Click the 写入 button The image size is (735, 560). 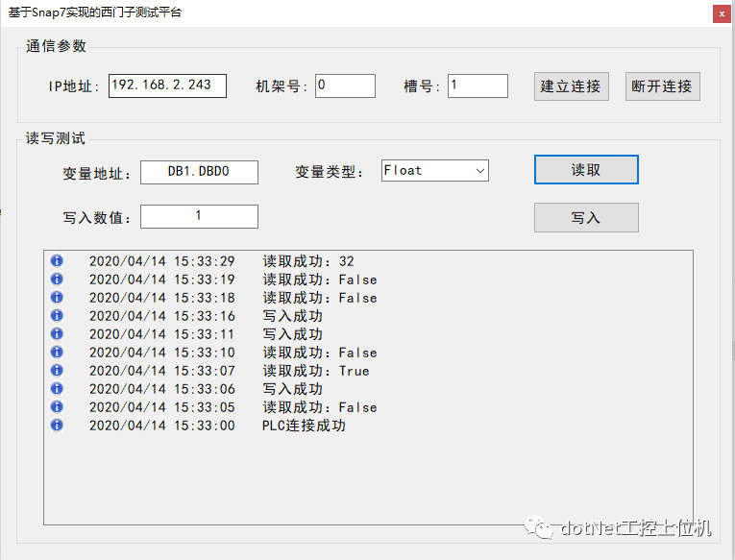tap(586, 217)
